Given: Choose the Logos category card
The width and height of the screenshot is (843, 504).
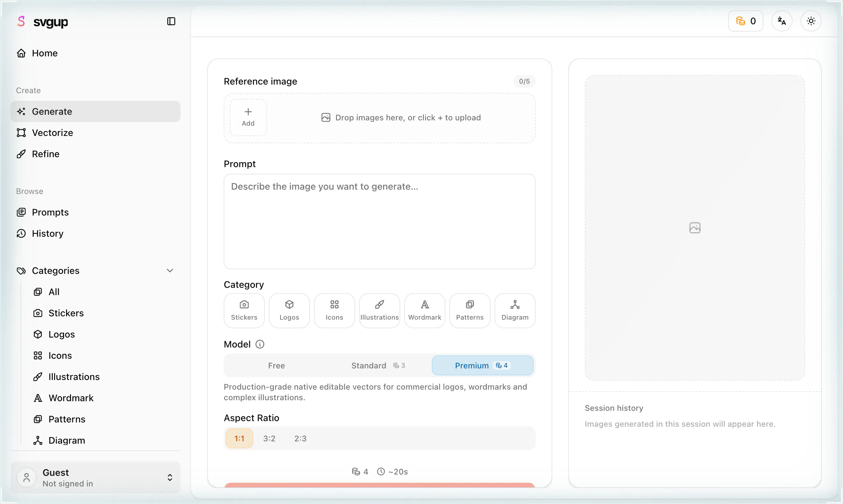Looking at the screenshot, I should 289,311.
